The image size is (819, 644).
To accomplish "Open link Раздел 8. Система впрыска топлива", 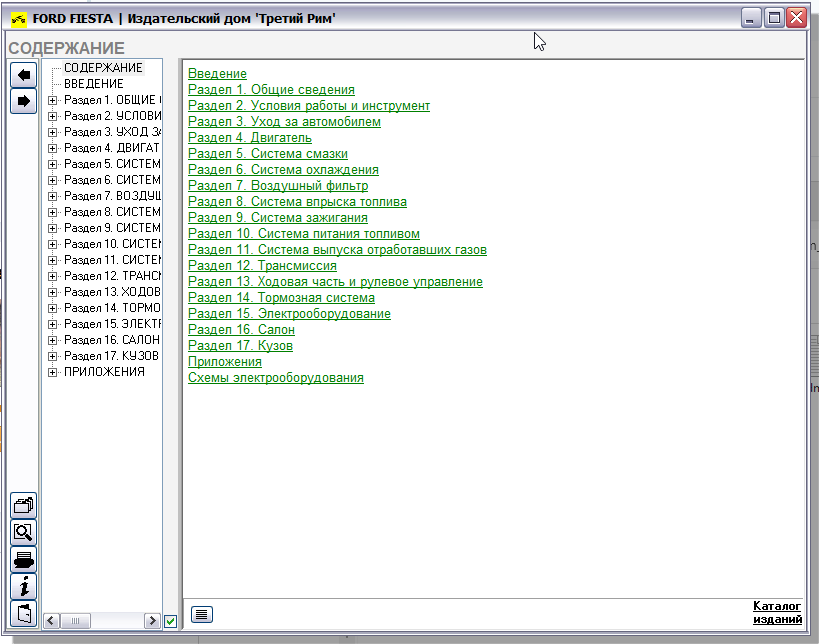I will [x=297, y=202].
